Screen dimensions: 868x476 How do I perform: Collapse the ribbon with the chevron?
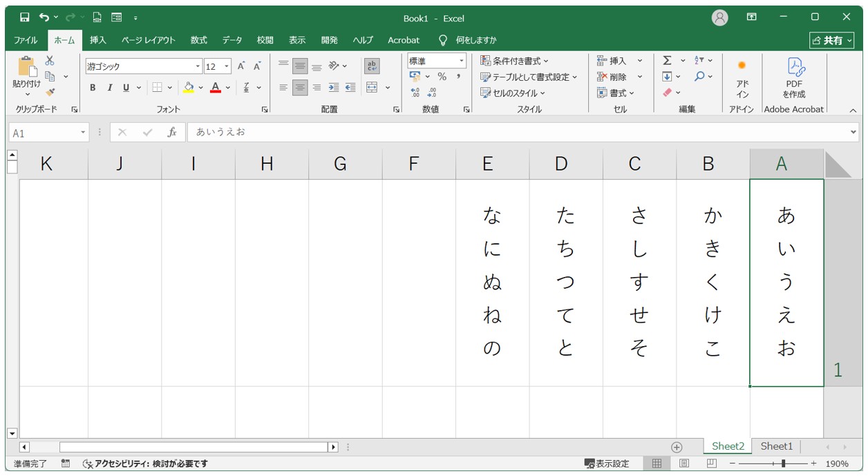852,110
